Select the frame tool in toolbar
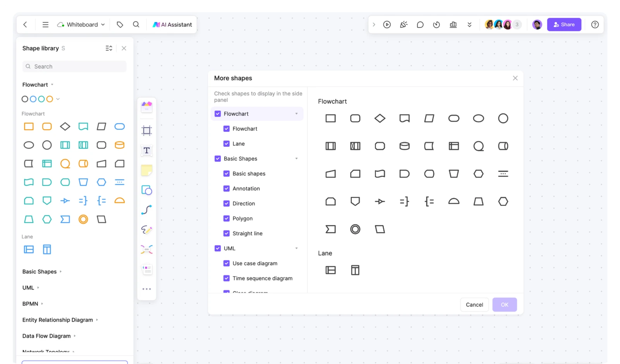The height and width of the screenshot is (364, 620). pos(146,130)
